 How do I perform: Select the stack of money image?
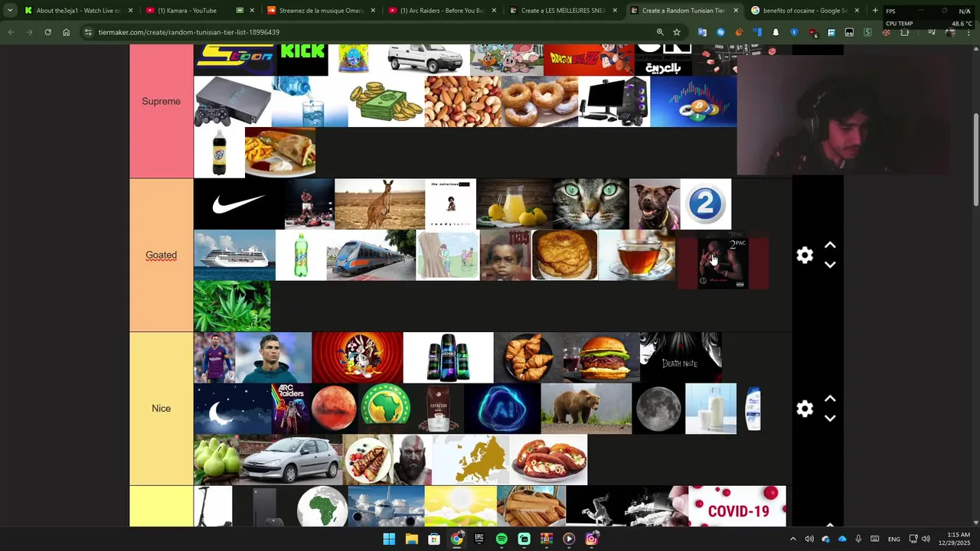386,102
